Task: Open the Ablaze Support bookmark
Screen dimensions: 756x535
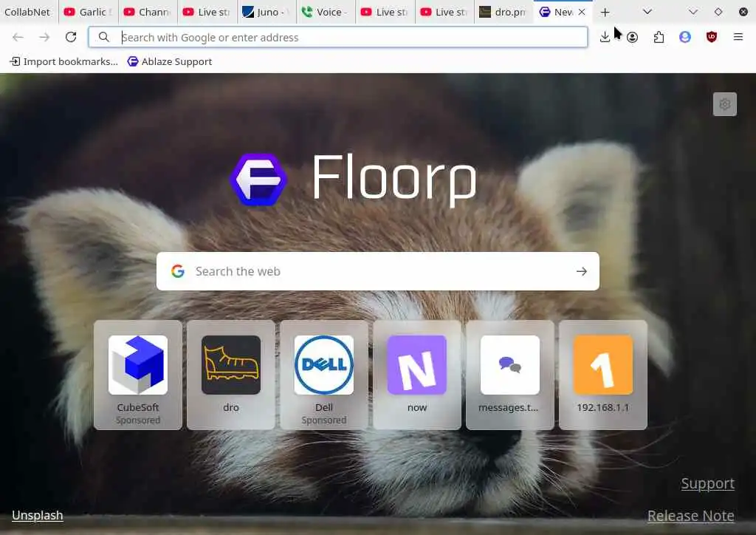Action: pyautogui.click(x=170, y=61)
